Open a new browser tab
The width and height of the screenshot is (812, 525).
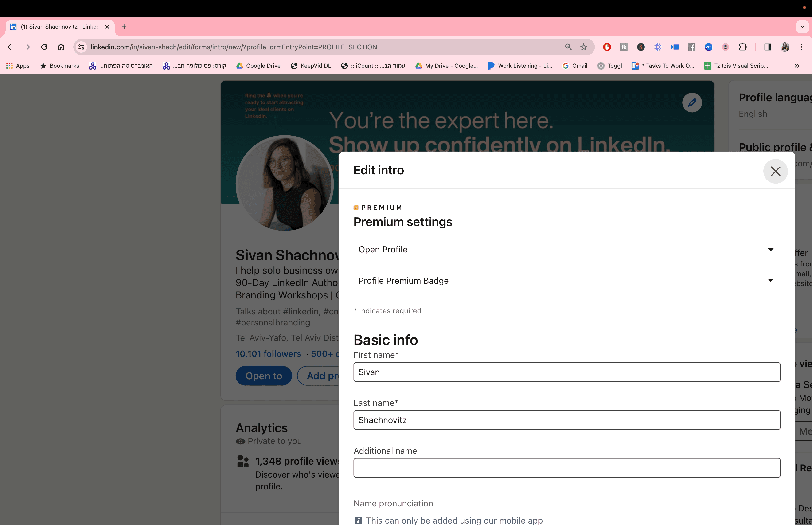tap(124, 27)
